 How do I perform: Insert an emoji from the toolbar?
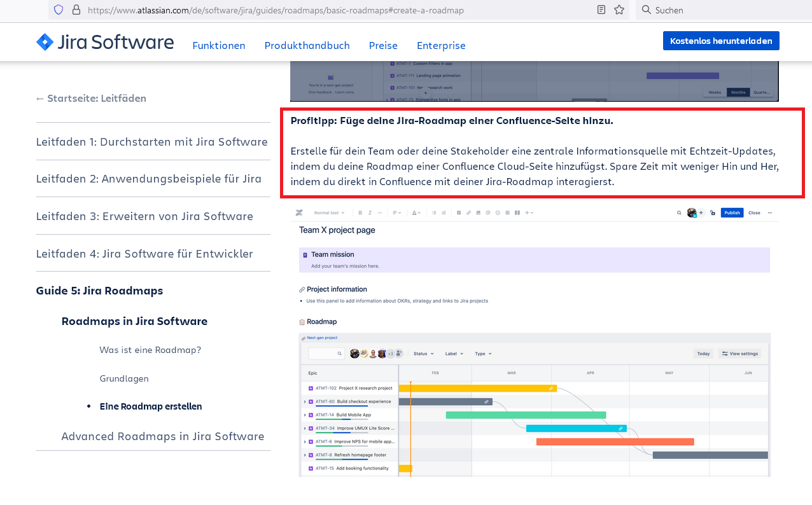(x=498, y=212)
